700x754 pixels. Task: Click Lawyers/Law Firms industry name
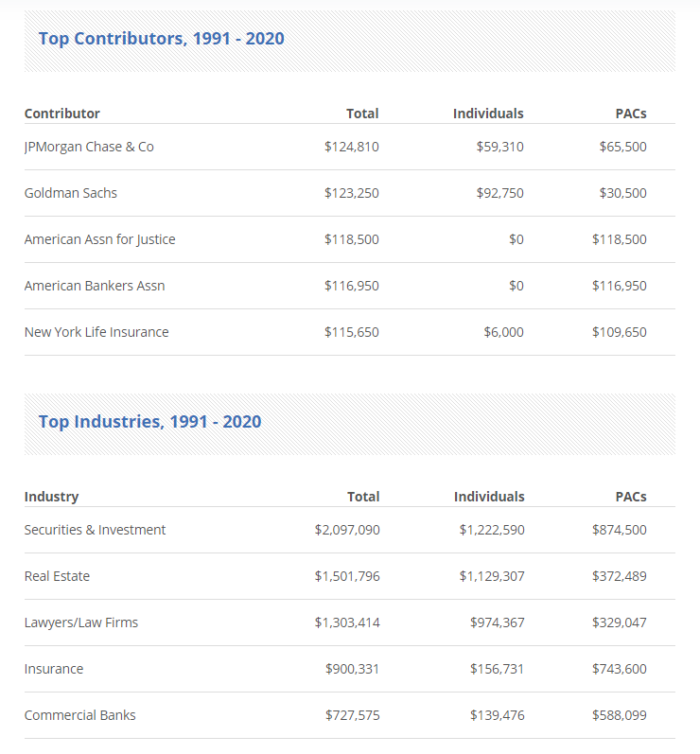coord(81,622)
